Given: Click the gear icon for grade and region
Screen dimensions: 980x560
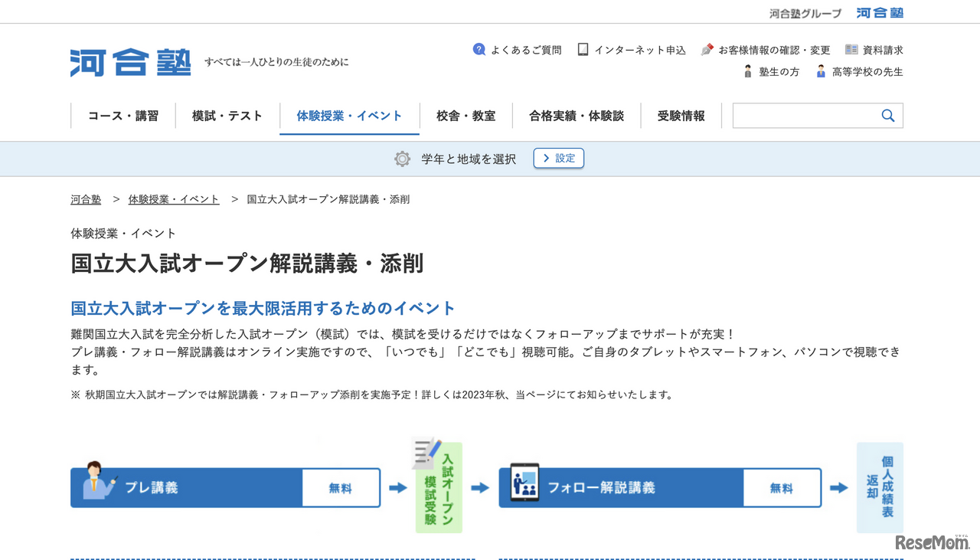Looking at the screenshot, I should (x=402, y=159).
